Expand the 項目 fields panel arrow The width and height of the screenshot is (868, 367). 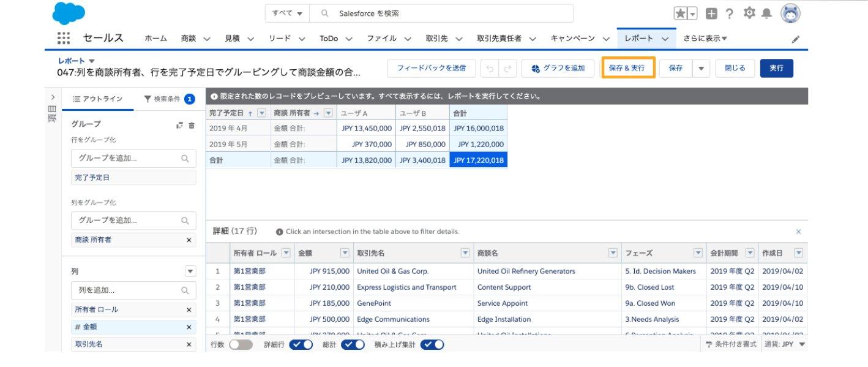[x=53, y=97]
